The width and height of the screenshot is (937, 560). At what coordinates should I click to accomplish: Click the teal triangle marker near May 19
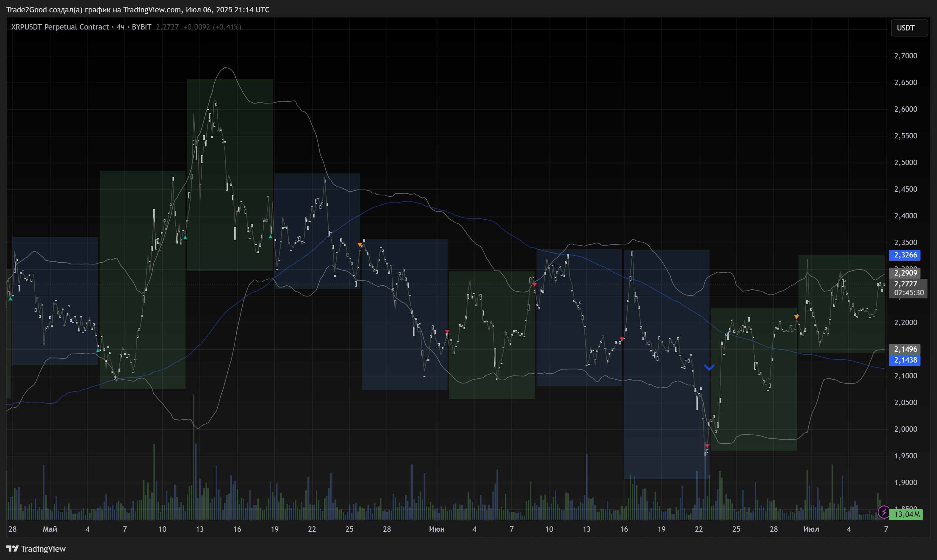(270, 237)
